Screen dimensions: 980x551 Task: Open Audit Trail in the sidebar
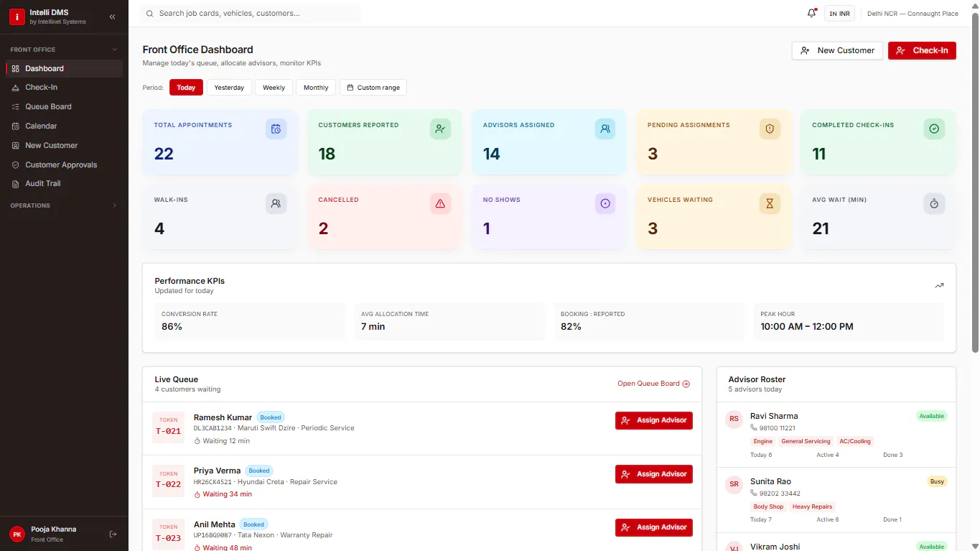pos(64,184)
